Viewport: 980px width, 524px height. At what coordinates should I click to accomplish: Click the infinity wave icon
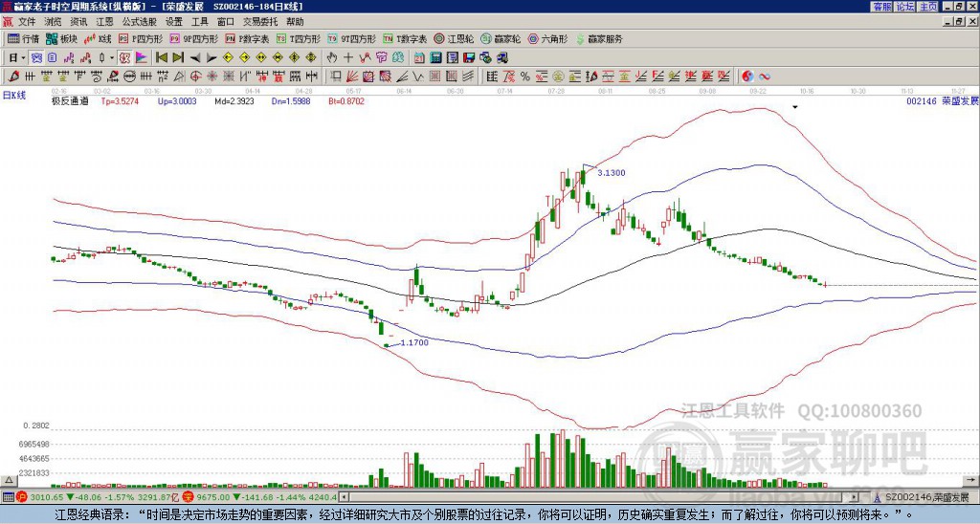765,76
